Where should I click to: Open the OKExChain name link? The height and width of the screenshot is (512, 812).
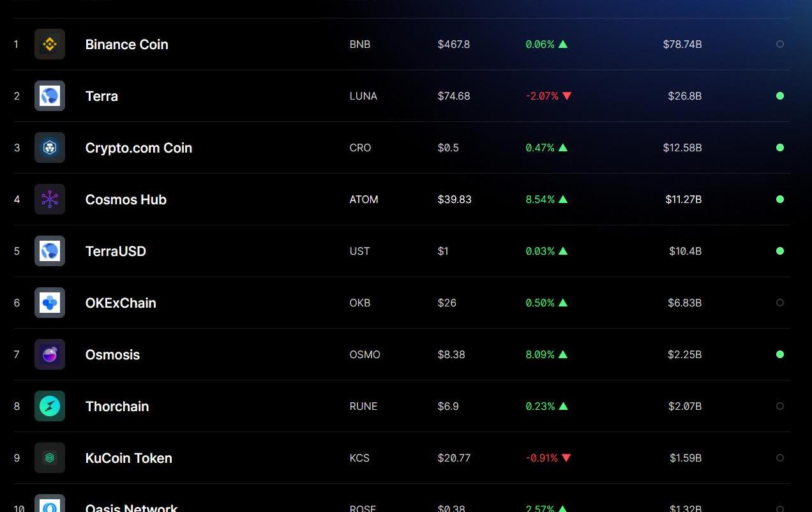(121, 303)
